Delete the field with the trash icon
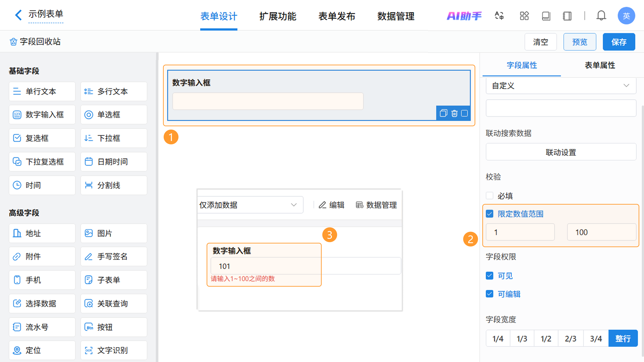The width and height of the screenshot is (644, 362). (454, 113)
